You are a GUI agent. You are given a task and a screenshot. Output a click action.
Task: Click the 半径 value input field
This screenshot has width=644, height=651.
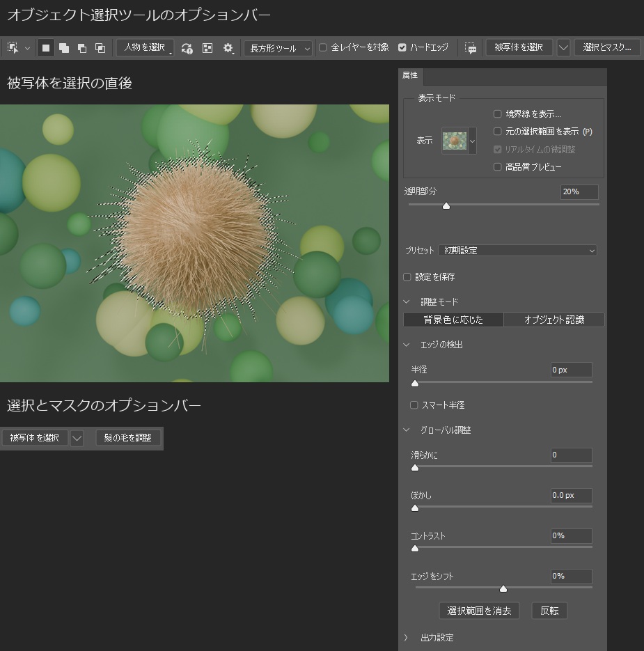click(572, 370)
